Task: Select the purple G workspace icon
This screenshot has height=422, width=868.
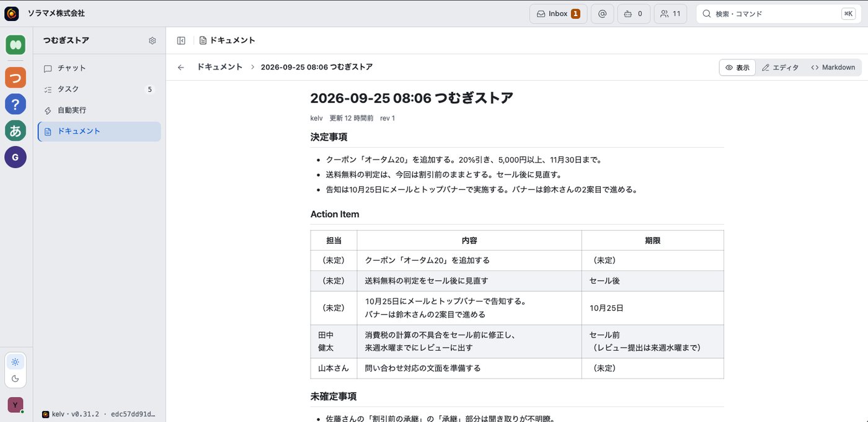Action: click(x=15, y=157)
